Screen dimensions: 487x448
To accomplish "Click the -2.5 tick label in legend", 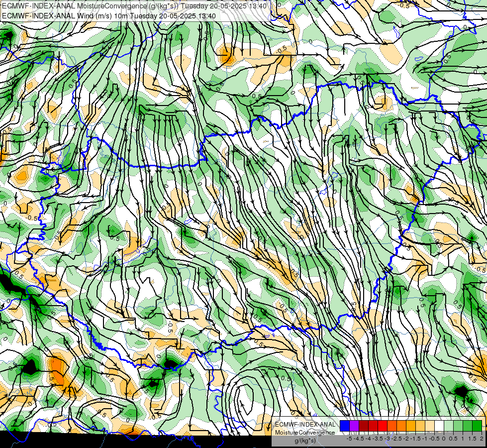I will pyautogui.click(x=396, y=439).
